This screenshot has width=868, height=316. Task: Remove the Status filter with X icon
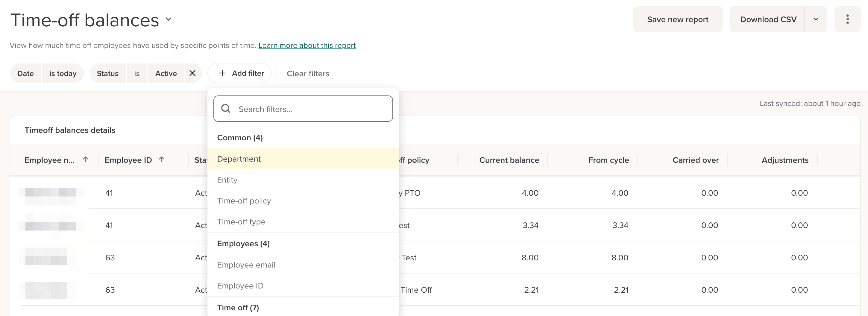[192, 73]
